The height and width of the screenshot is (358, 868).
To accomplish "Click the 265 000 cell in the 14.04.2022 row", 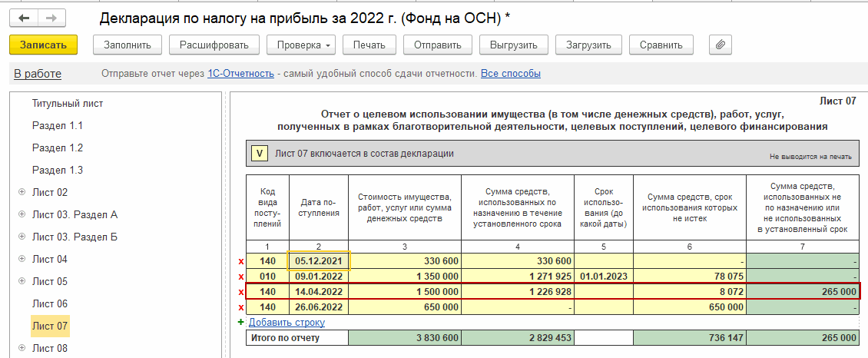I will [803, 292].
